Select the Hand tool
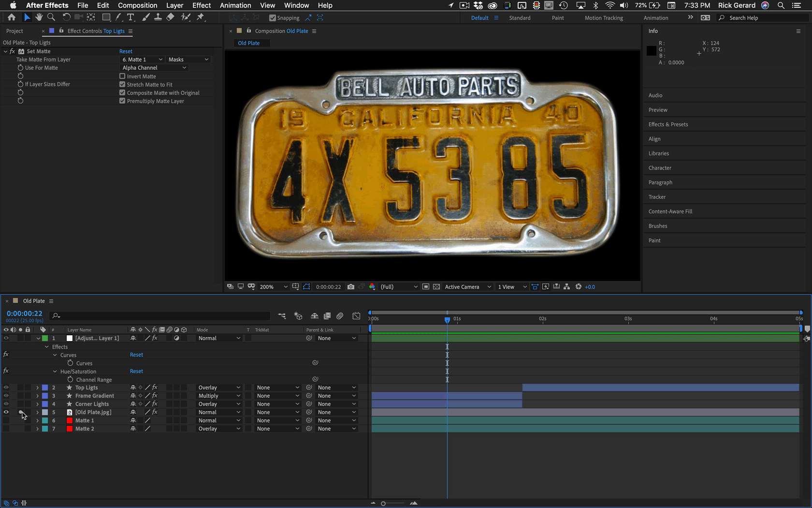 point(39,17)
